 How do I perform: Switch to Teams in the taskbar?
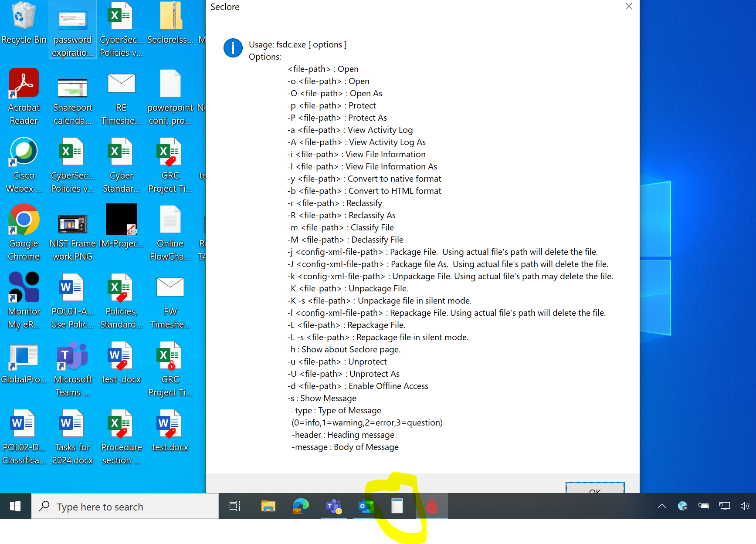pos(334,506)
